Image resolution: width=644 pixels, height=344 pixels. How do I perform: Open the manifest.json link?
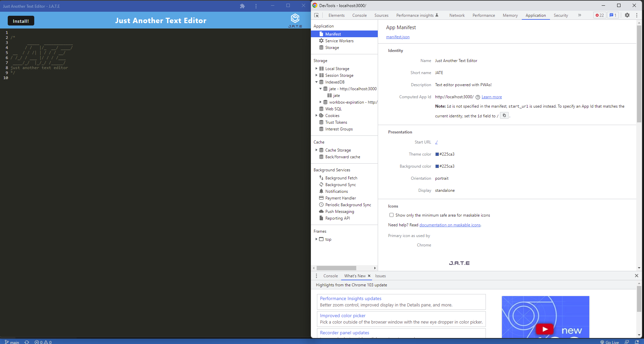(x=398, y=37)
